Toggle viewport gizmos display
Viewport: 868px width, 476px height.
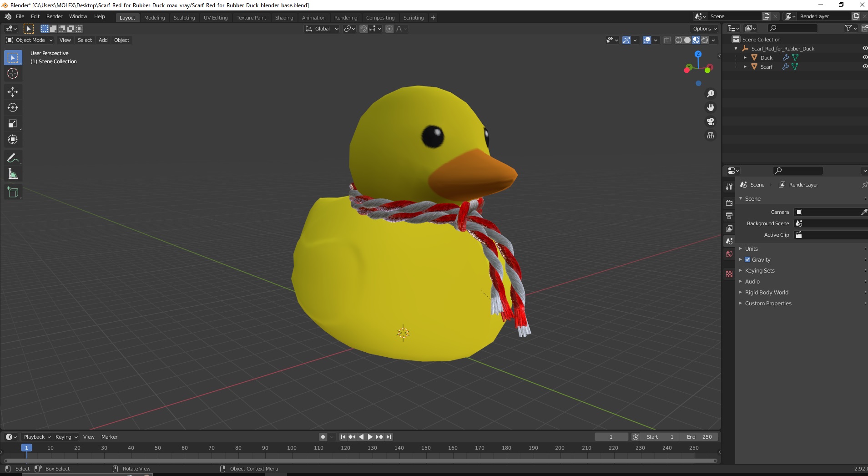coord(626,40)
